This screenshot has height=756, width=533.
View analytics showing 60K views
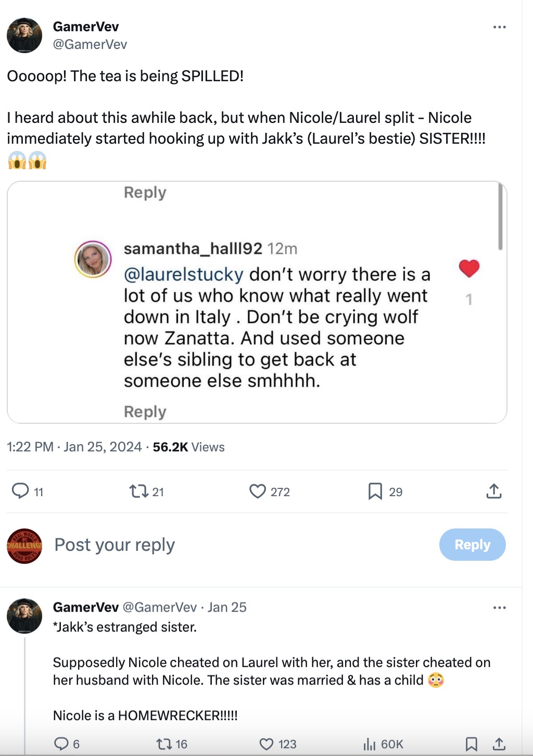[370, 744]
